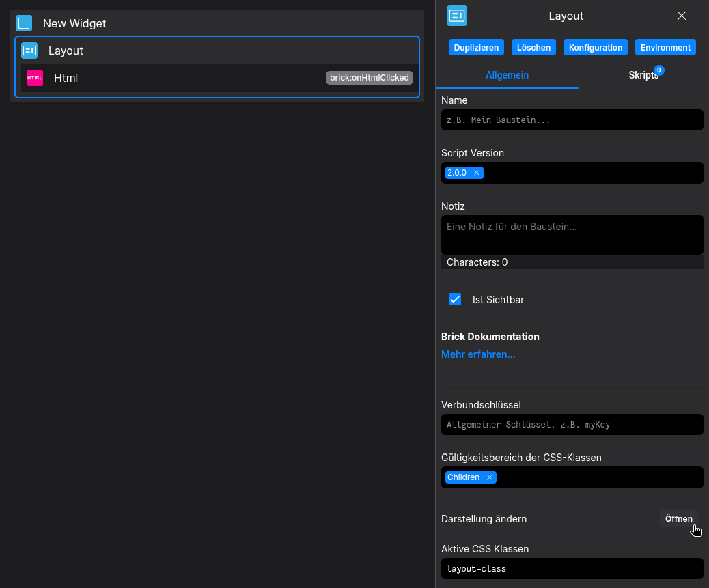Click the Layout brick icon in tree
Screen dimensions: 709x588
pyautogui.click(x=29, y=51)
